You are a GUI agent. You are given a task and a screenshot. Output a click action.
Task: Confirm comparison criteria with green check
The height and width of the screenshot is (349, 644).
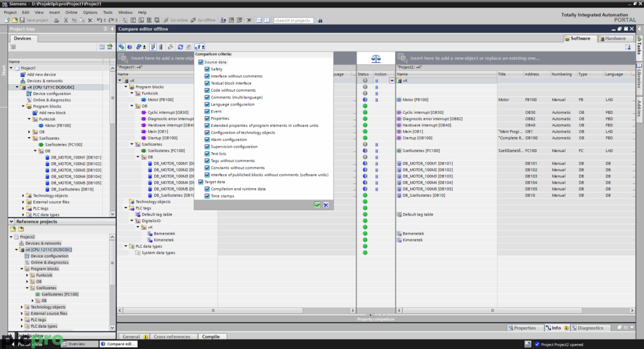pyautogui.click(x=317, y=205)
